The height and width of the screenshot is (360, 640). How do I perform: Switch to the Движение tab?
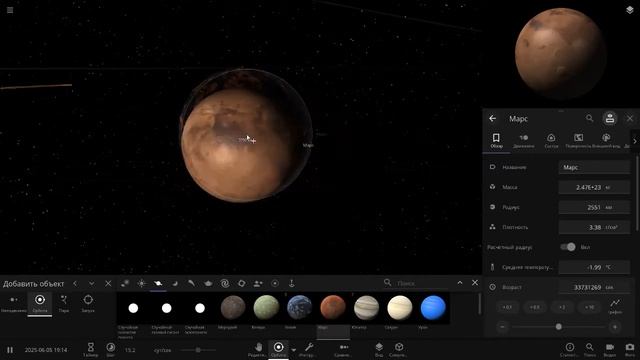(x=524, y=140)
